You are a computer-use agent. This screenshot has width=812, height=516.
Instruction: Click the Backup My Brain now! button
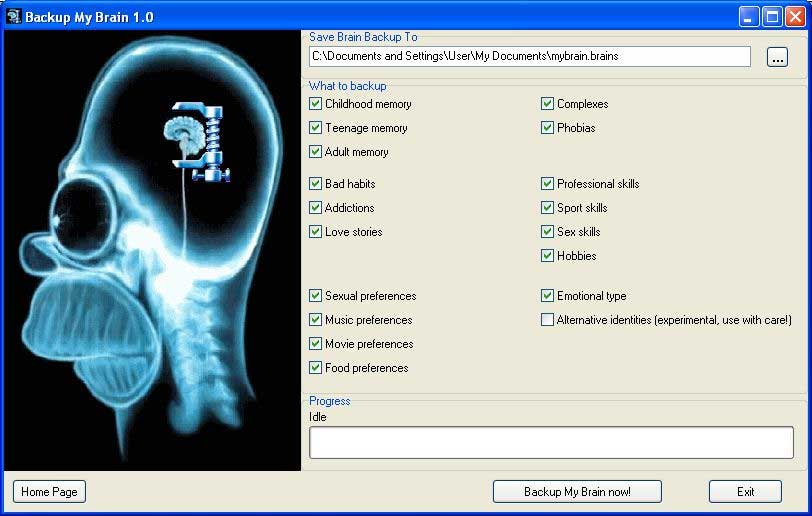(577, 492)
